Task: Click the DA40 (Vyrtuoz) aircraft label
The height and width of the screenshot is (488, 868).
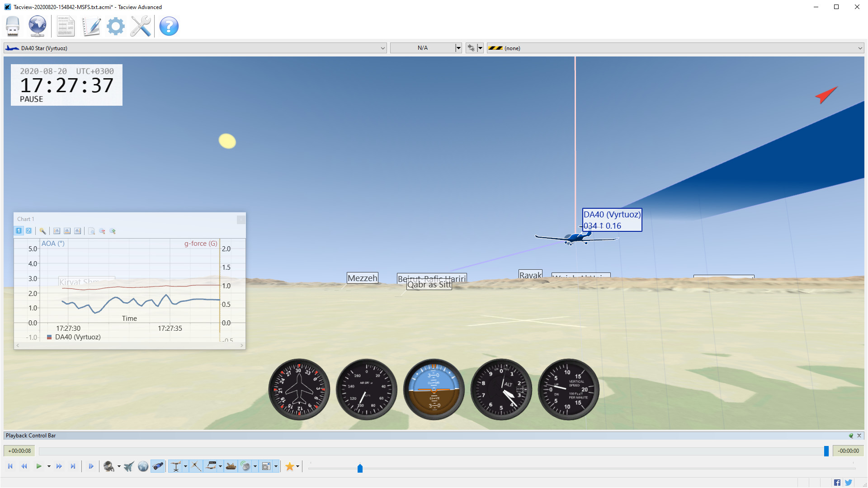Action: click(612, 215)
